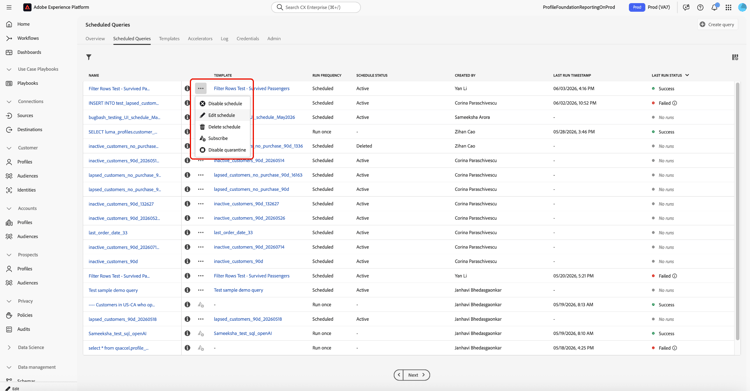Viewport: 750px width, 391px height.
Task: Open inactive_customers_90d query name link
Action: (x=113, y=262)
